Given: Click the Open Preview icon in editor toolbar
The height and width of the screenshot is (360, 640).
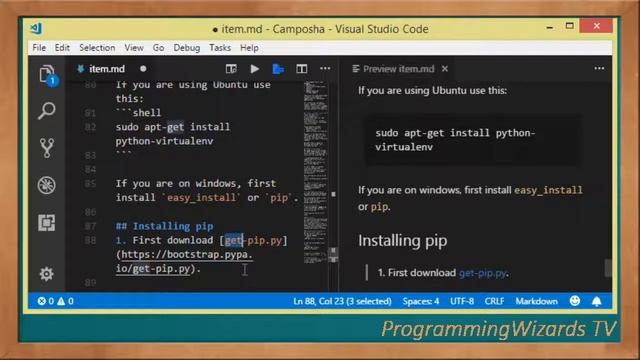Looking at the screenshot, I should point(231,69).
